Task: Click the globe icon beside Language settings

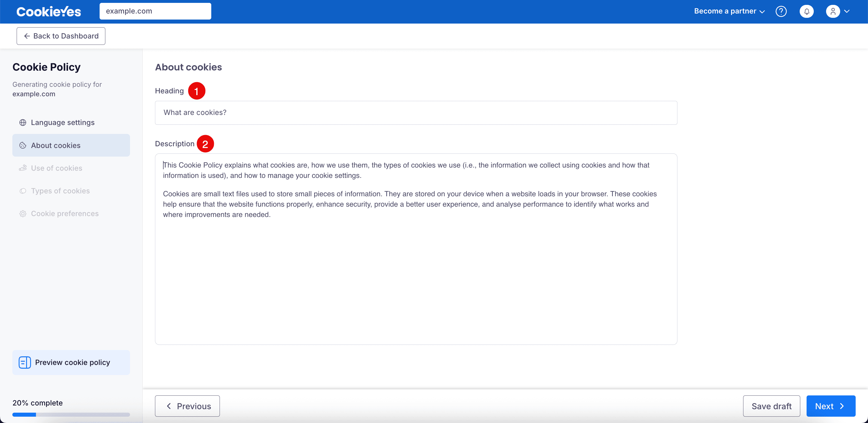Action: [x=23, y=122]
